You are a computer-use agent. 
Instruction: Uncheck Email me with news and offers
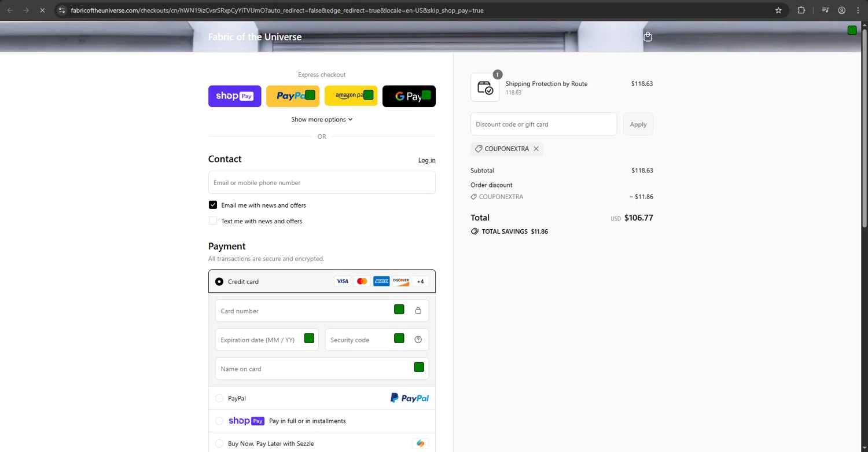pos(213,205)
